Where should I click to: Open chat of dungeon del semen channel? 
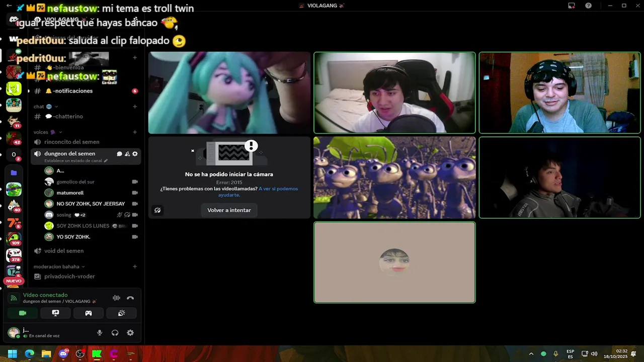tap(119, 154)
